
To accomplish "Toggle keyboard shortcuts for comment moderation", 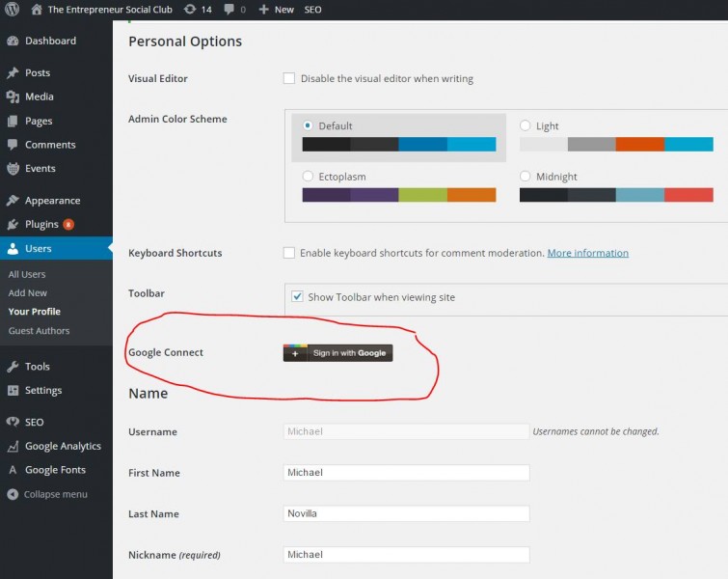I will coord(289,253).
